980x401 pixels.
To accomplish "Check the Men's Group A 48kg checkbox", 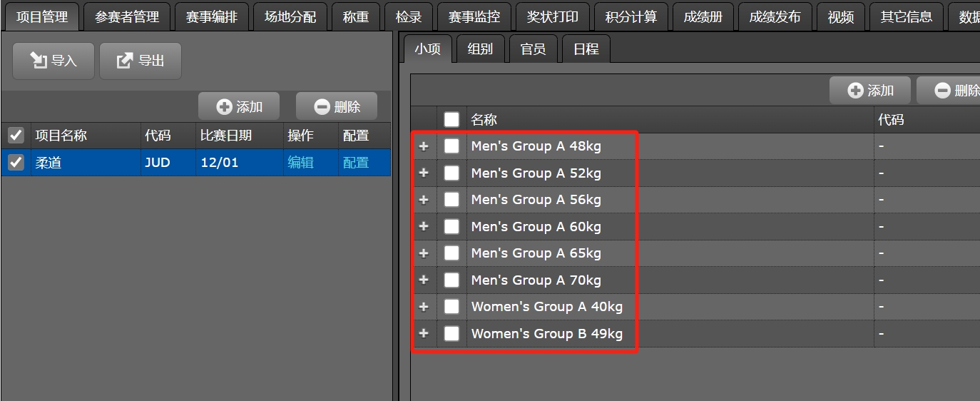I will [x=451, y=146].
